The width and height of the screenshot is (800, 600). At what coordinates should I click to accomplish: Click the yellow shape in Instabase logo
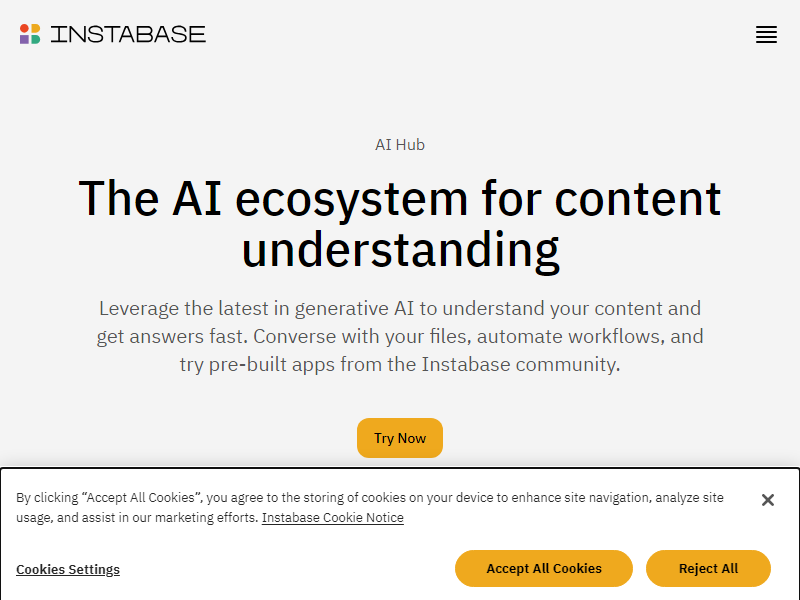pos(35,29)
